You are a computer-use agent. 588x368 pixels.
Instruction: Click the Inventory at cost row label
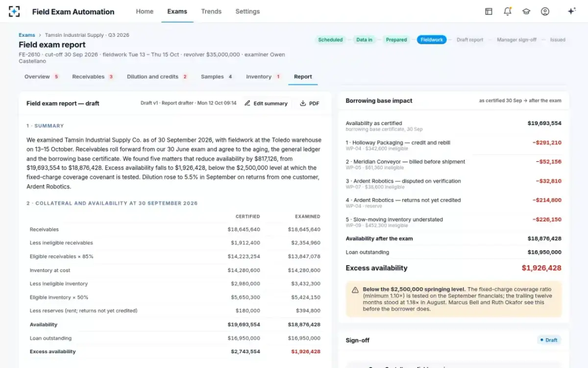coord(50,270)
